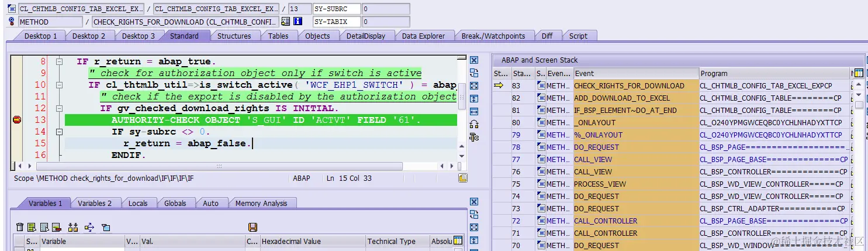The height and width of the screenshot is (251, 868).
Task: Select PROCESS_VIEW stack entry
Action: tap(635, 184)
